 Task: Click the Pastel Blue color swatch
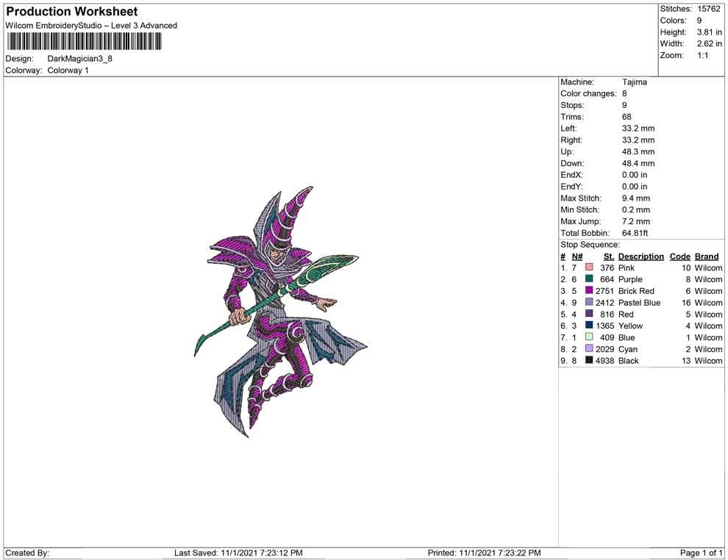(589, 303)
